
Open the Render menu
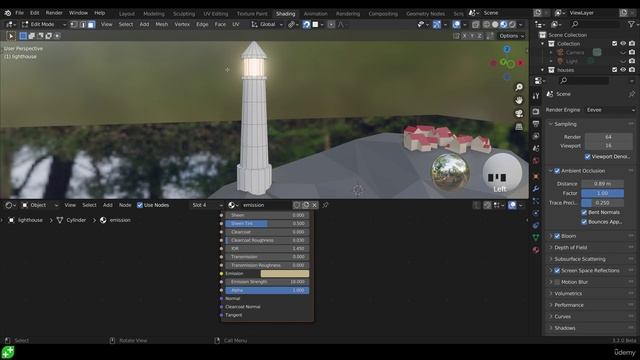(x=54, y=13)
